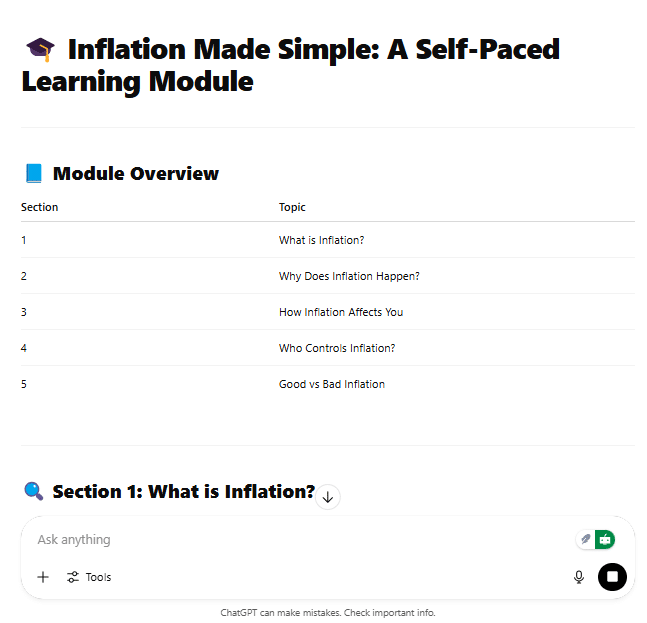
Task: Click the graduation cap emoji in the title
Action: click(40, 50)
